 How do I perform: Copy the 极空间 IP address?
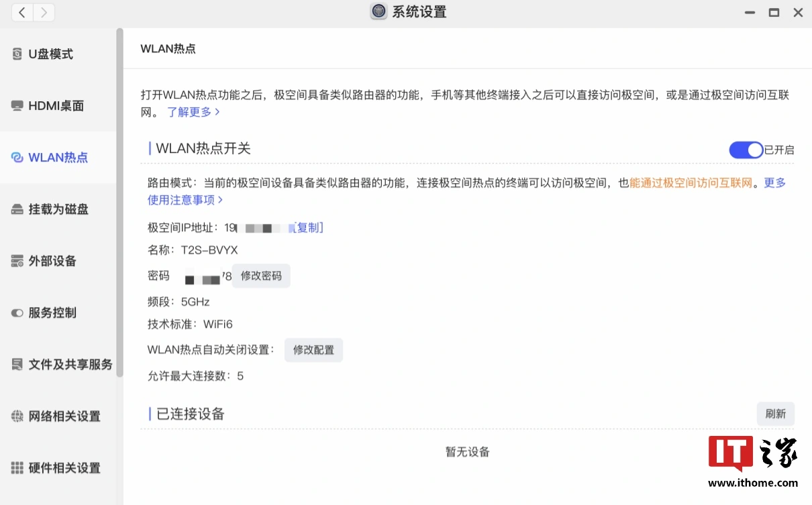[308, 228]
